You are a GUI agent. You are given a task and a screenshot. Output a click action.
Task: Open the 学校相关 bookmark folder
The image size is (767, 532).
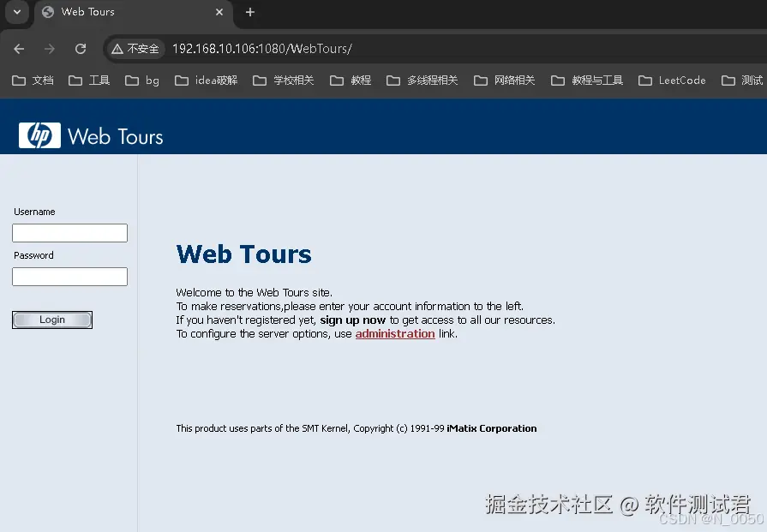pyautogui.click(x=283, y=81)
